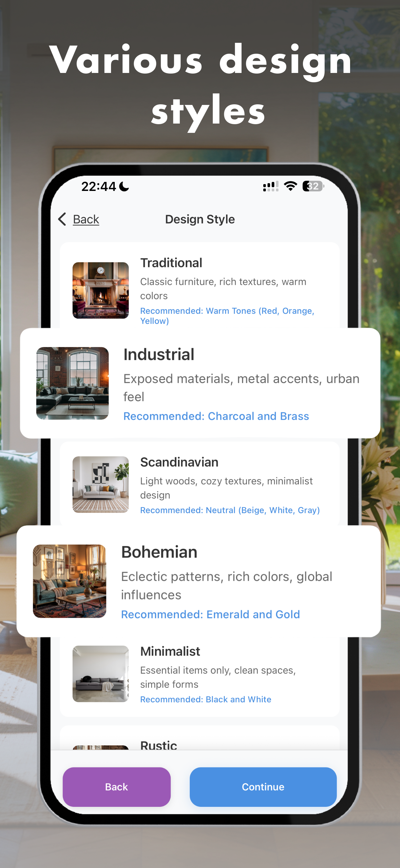Tap the purple Back button
This screenshot has width=400, height=868.
pyautogui.click(x=117, y=787)
